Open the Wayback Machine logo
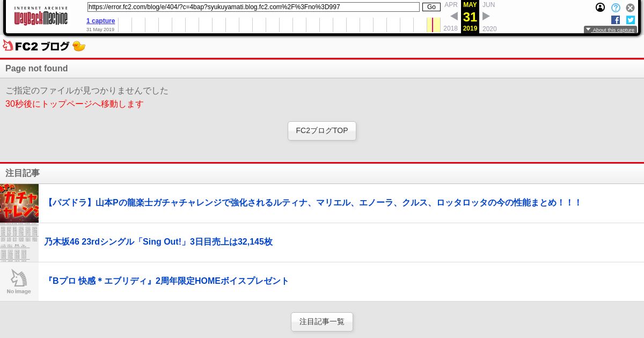This screenshot has width=644, height=338. point(41,16)
